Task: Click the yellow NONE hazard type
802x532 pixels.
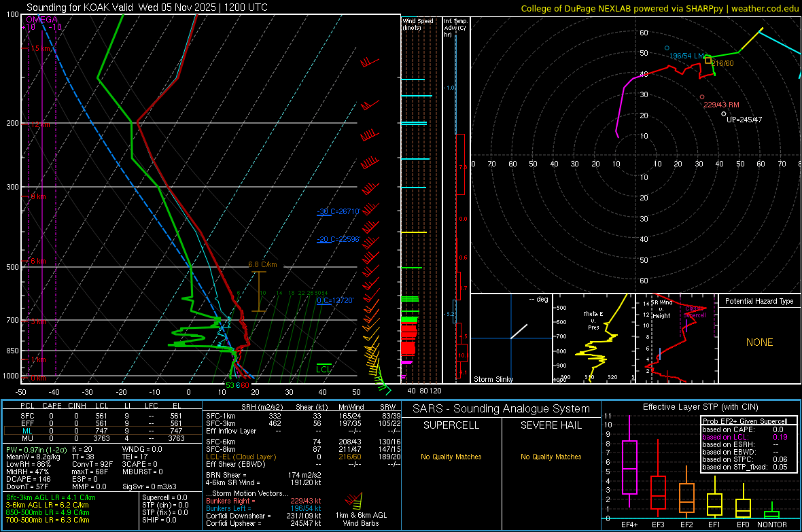Action: click(759, 342)
